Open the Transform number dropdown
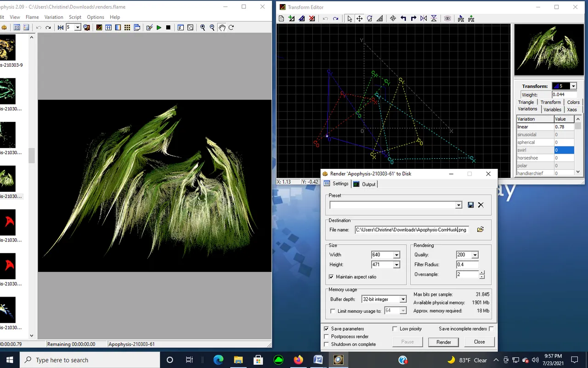The width and height of the screenshot is (588, 368). (573, 86)
